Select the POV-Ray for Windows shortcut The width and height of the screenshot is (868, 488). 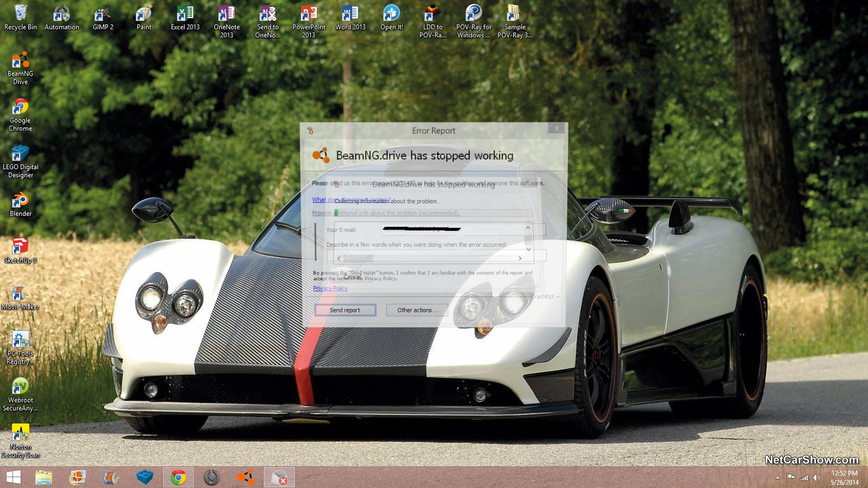(x=474, y=22)
